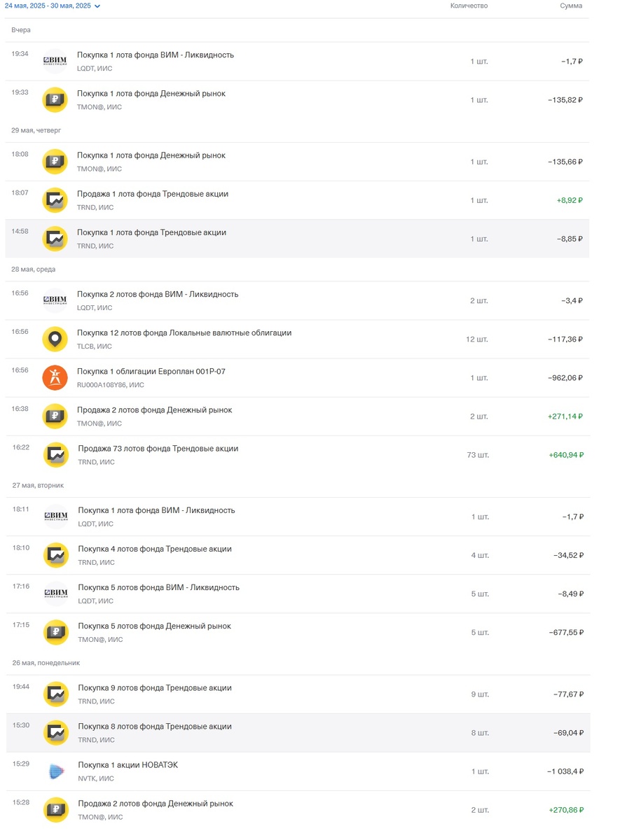Click ВИМ icon of the 2-lot LQDT purchase
620x840 pixels.
click(x=55, y=300)
